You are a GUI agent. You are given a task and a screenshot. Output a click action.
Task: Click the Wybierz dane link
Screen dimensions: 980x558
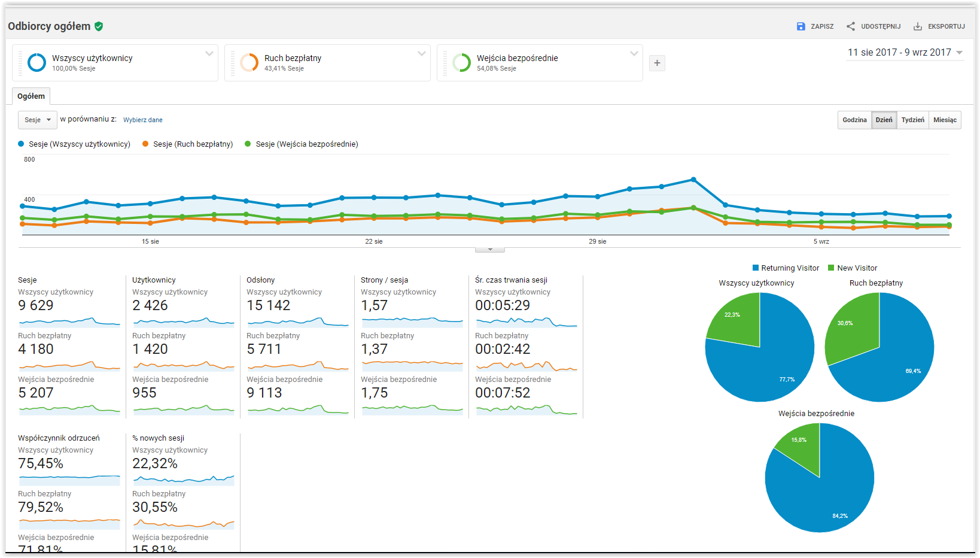pyautogui.click(x=142, y=120)
